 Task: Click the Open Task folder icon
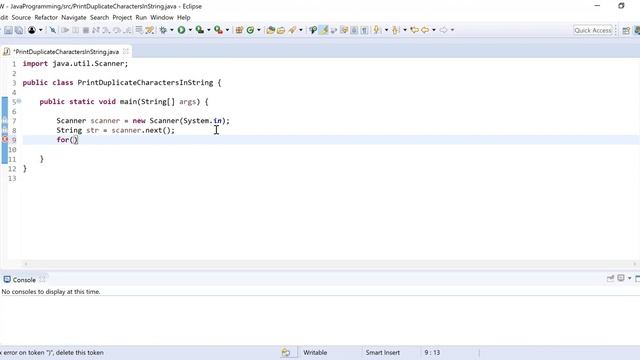tap(281, 30)
